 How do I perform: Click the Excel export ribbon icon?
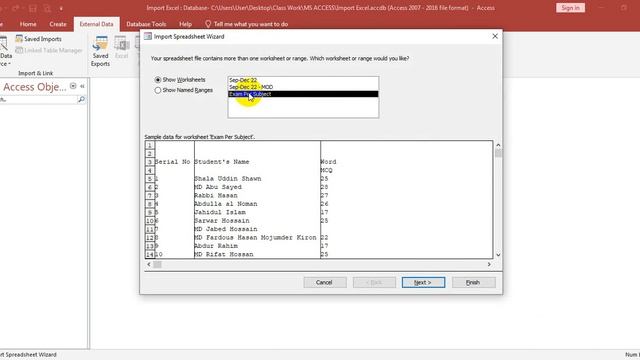coord(122,47)
